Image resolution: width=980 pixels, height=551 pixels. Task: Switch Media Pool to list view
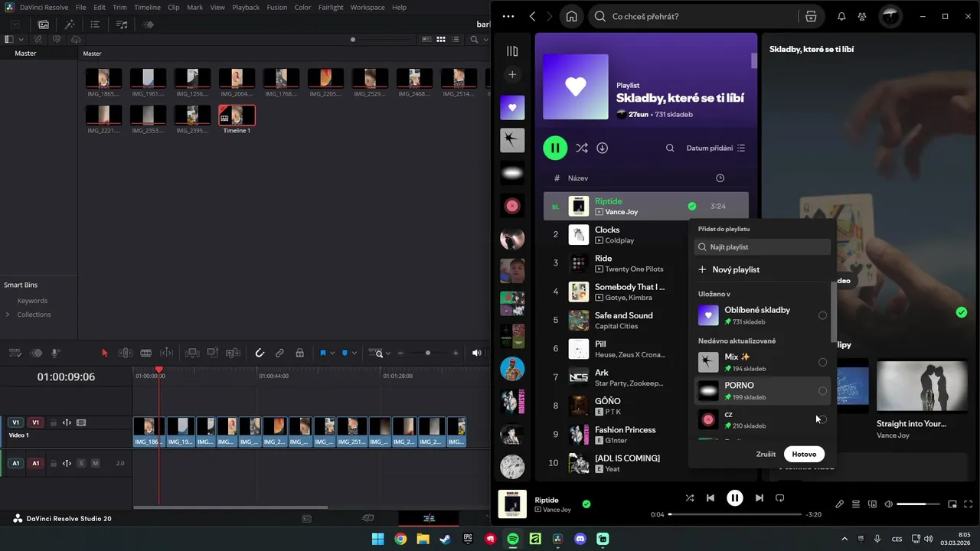pyautogui.click(x=454, y=39)
